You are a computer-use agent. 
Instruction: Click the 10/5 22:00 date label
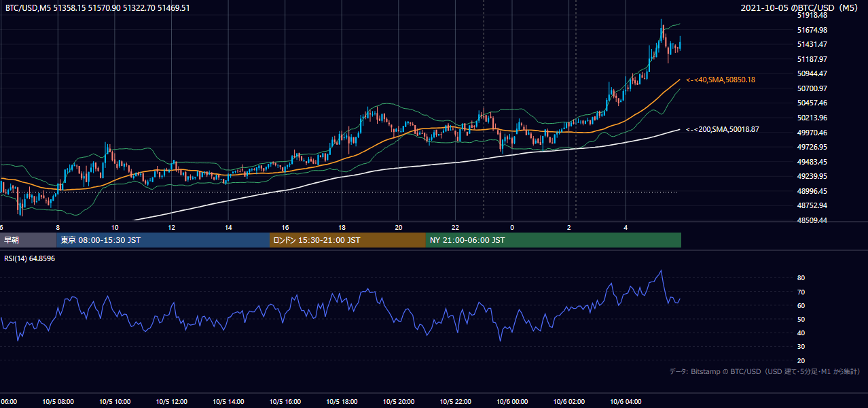point(455,401)
